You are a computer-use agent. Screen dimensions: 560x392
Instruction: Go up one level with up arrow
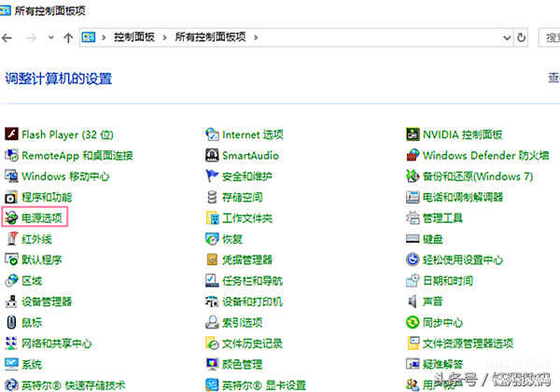pyautogui.click(x=68, y=37)
